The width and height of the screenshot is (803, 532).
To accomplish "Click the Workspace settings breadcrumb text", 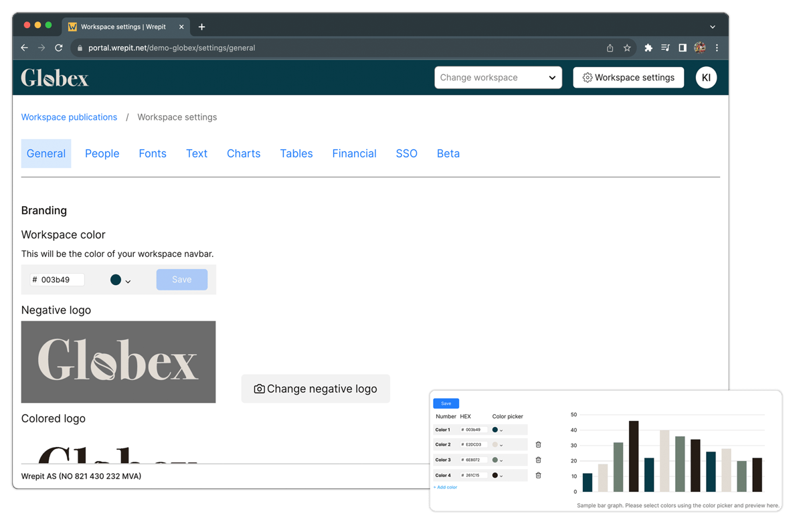I will pos(177,117).
